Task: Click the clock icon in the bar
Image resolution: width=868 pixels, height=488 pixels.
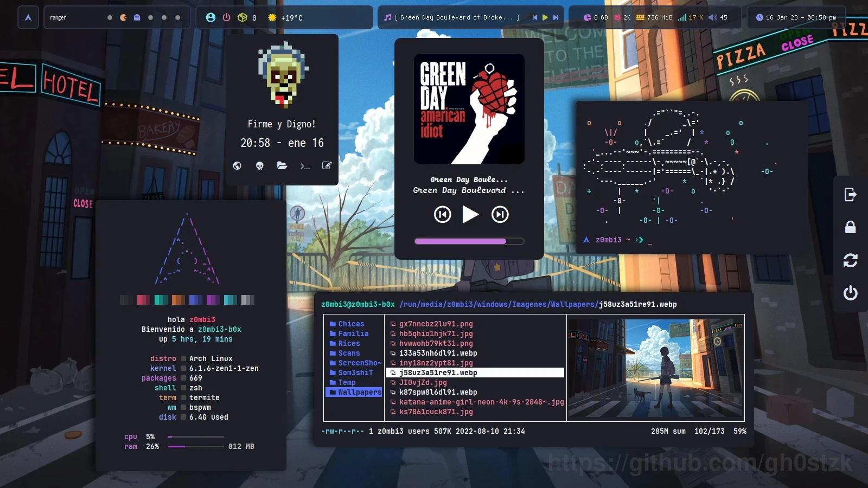Action: coord(759,17)
